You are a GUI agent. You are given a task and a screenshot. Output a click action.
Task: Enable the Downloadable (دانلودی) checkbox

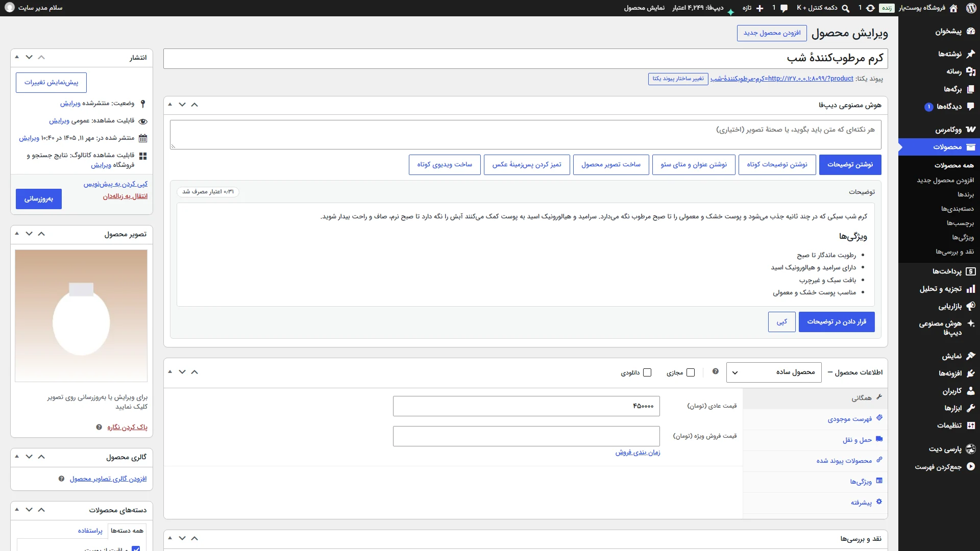647,372
